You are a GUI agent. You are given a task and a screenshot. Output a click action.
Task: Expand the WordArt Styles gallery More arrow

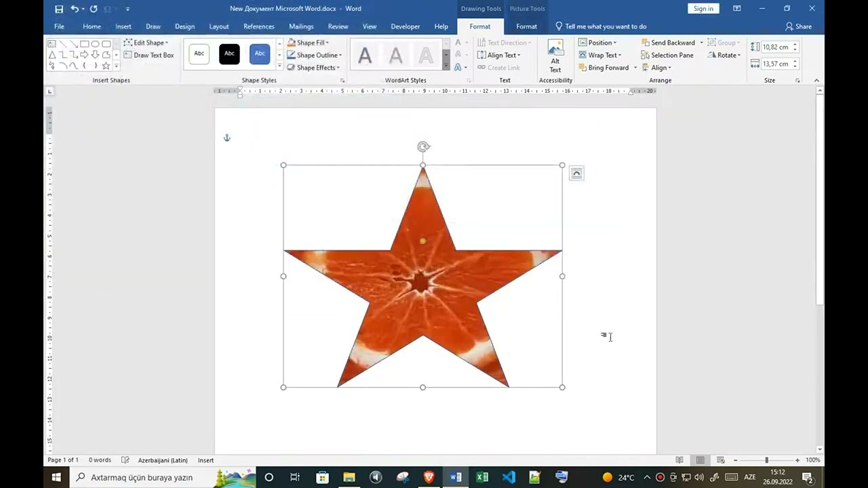[446, 66]
